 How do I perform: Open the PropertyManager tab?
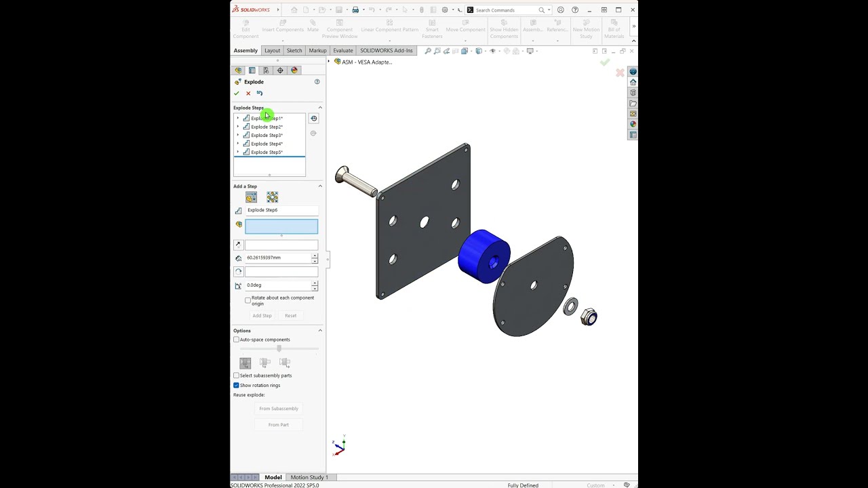point(252,70)
